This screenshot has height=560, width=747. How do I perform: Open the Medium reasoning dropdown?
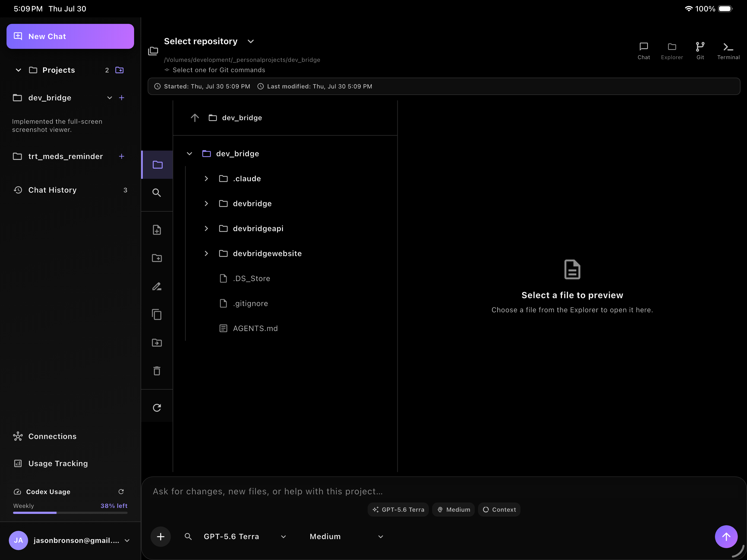(346, 536)
